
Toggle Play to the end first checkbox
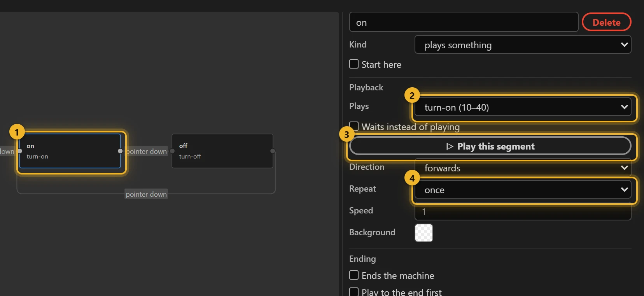354,292
